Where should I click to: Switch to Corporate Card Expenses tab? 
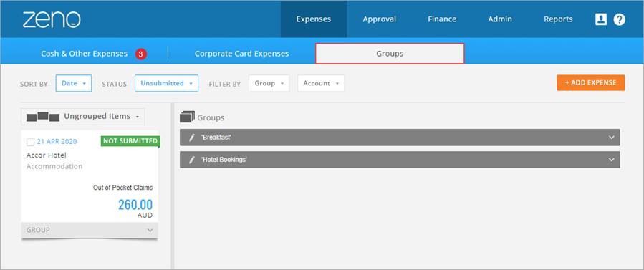tap(241, 54)
